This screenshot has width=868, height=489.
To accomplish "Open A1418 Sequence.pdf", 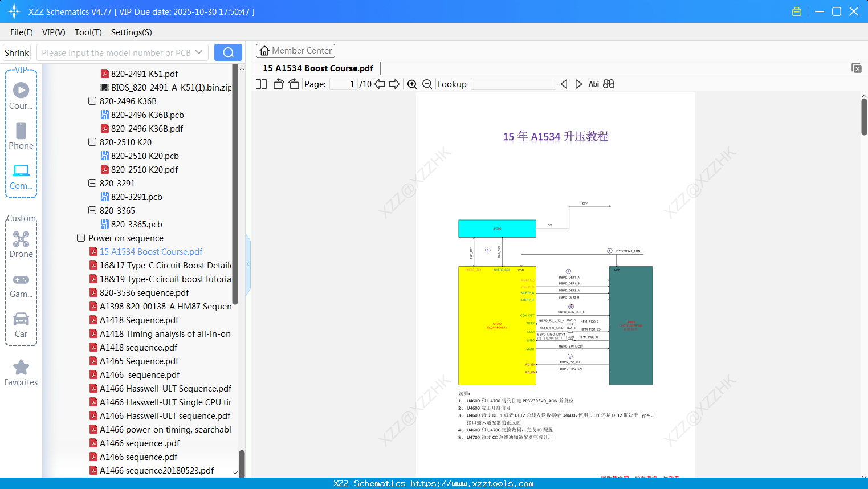I will tap(139, 320).
